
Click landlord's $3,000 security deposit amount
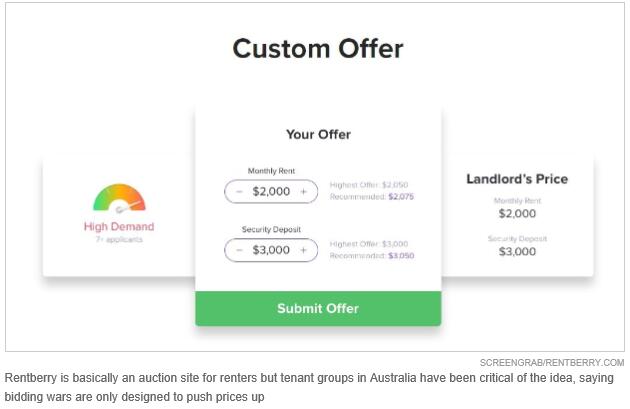[517, 251]
